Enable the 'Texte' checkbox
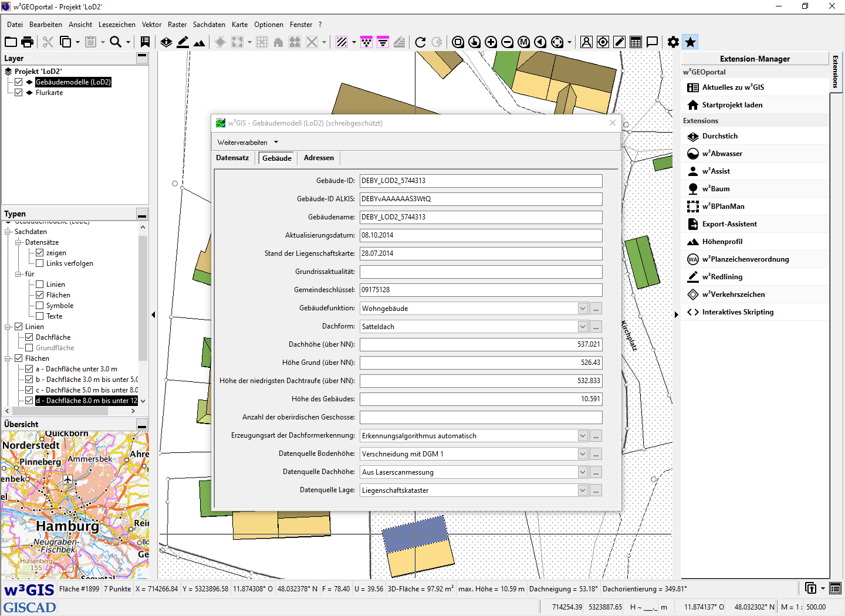This screenshot has width=845, height=616. tap(40, 316)
